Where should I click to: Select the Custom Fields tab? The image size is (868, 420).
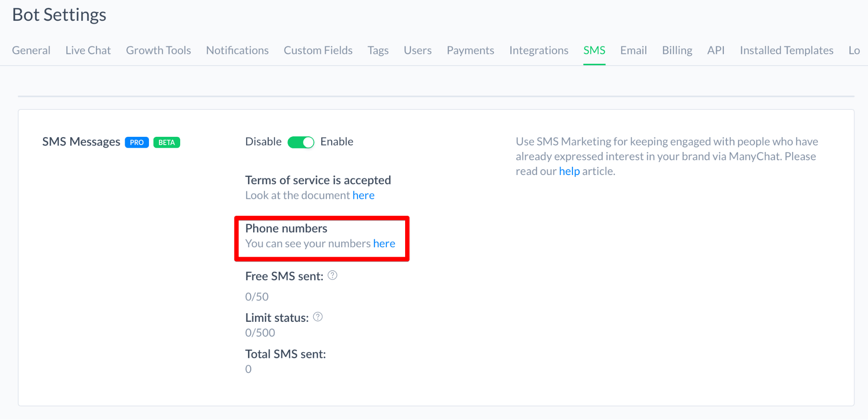tap(318, 50)
